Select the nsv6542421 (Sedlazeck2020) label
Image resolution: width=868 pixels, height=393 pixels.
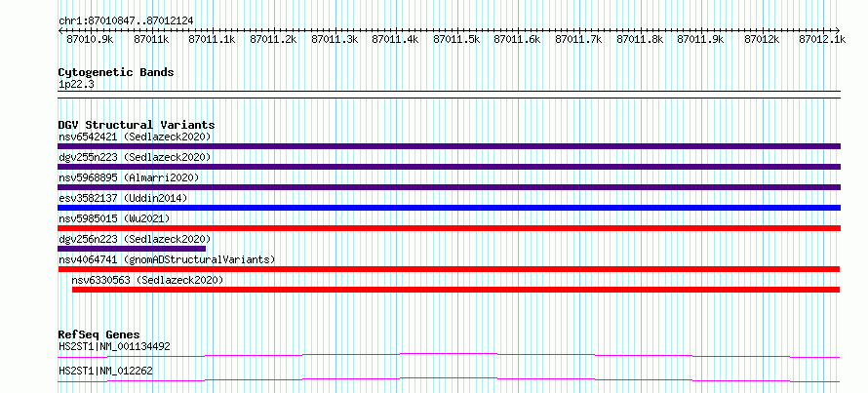coord(135,137)
